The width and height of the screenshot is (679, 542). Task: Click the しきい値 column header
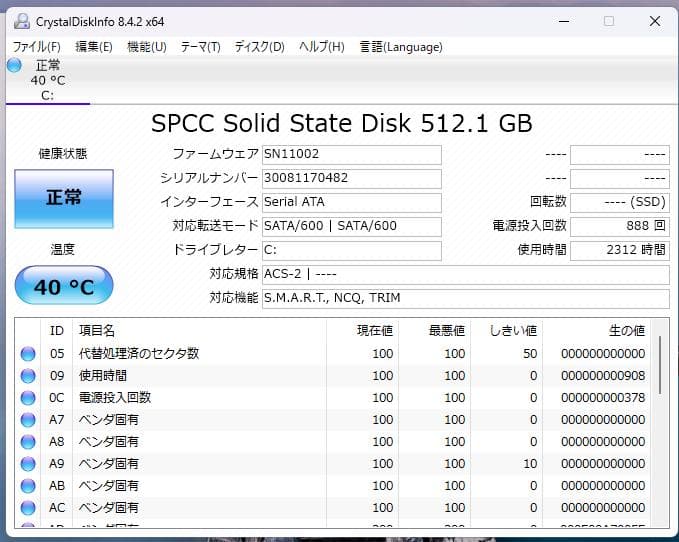(x=507, y=331)
